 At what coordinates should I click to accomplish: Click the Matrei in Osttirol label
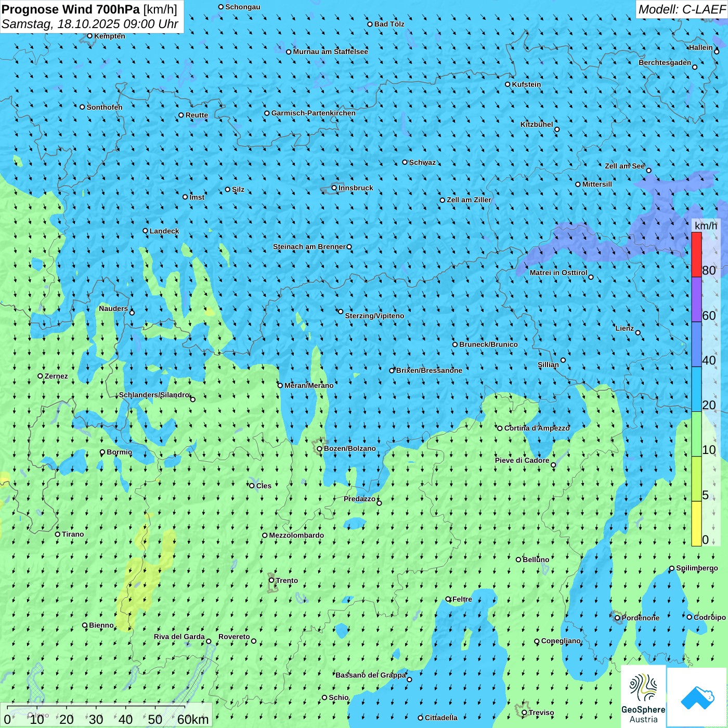pos(558,272)
